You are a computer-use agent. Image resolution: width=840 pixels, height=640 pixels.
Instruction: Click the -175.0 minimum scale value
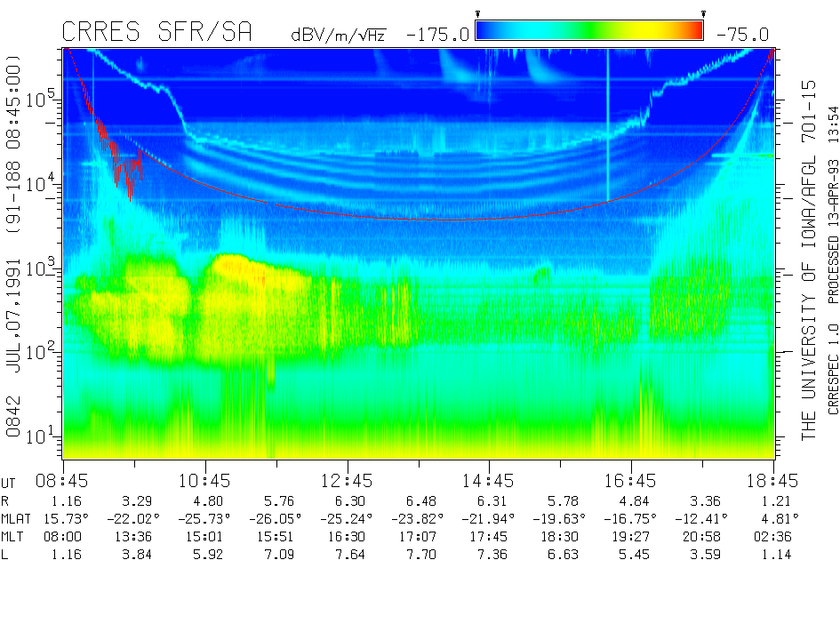click(x=437, y=36)
